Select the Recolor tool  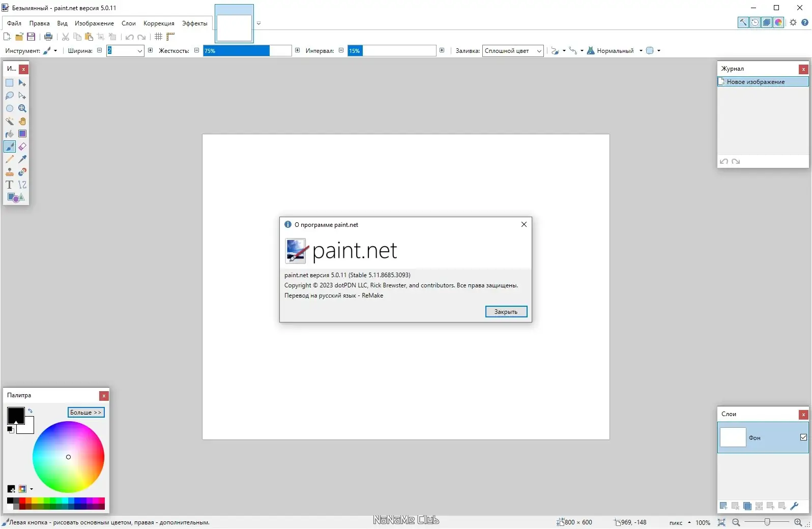click(x=22, y=172)
